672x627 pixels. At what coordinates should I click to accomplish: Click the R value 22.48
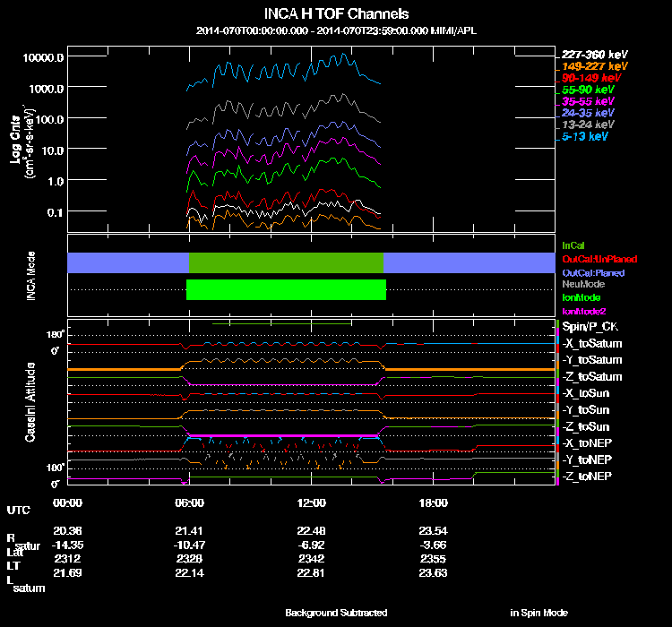click(x=311, y=531)
